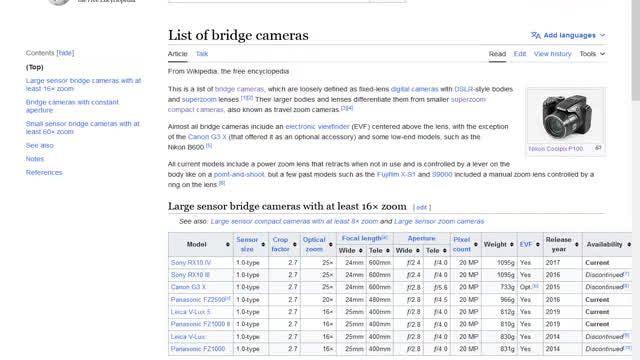The height and width of the screenshot is (360, 640).
Task: Switch to the Article tab
Action: [178, 54]
